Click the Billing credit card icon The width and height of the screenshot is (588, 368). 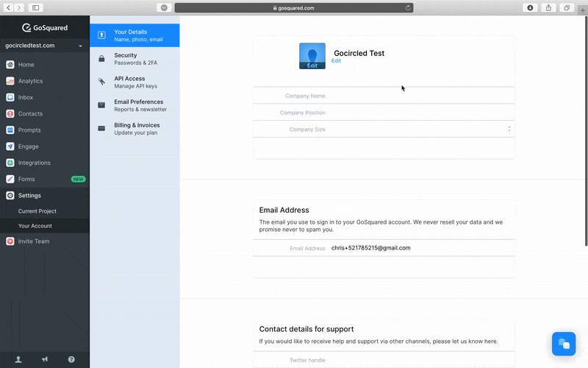[x=101, y=128]
